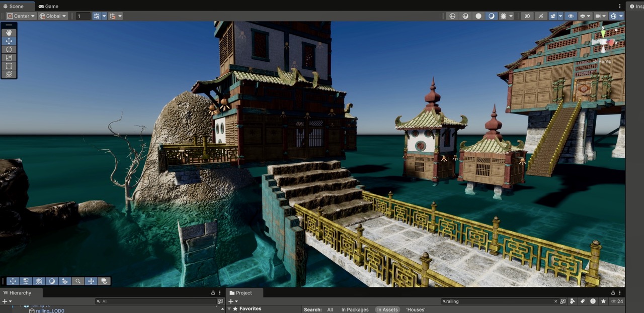This screenshot has height=313, width=644.
Task: Open gizmos options dropdown arrow
Action: click(x=621, y=16)
